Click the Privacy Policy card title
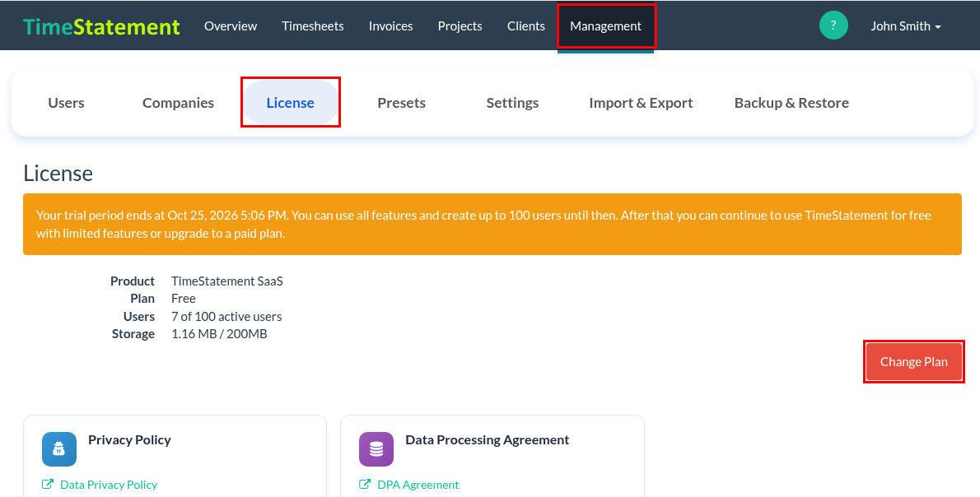Screen dimensions: 980x497 pyautogui.click(x=129, y=439)
